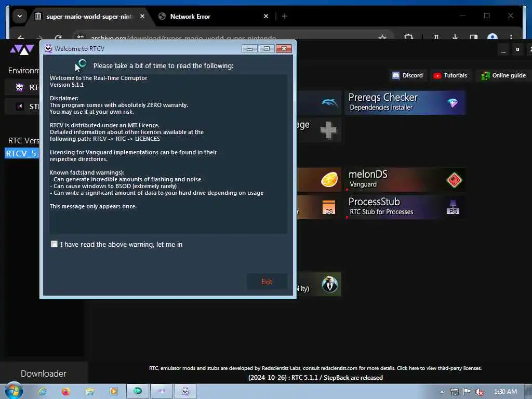Show hidden tray icons arrow
532x399 pixels.
442,392
